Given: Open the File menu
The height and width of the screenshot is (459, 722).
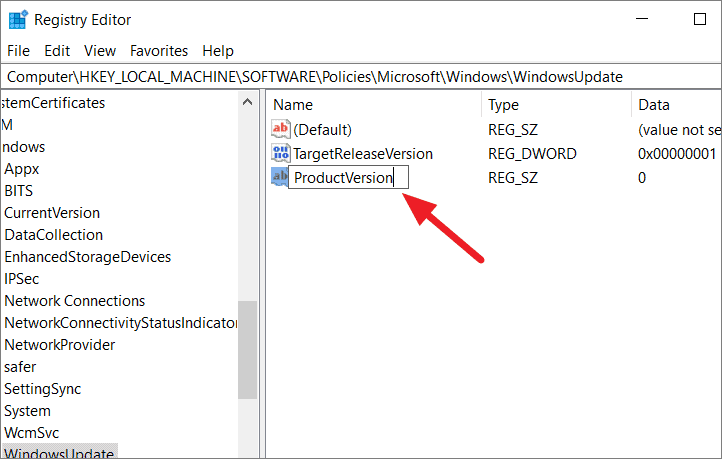Looking at the screenshot, I should [18, 51].
